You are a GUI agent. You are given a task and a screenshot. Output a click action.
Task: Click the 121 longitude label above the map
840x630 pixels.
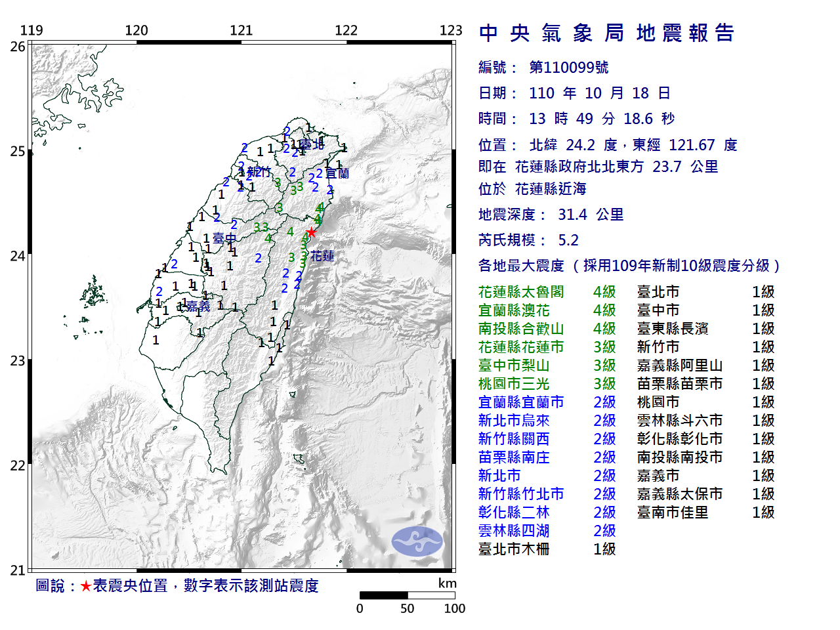pyautogui.click(x=241, y=30)
